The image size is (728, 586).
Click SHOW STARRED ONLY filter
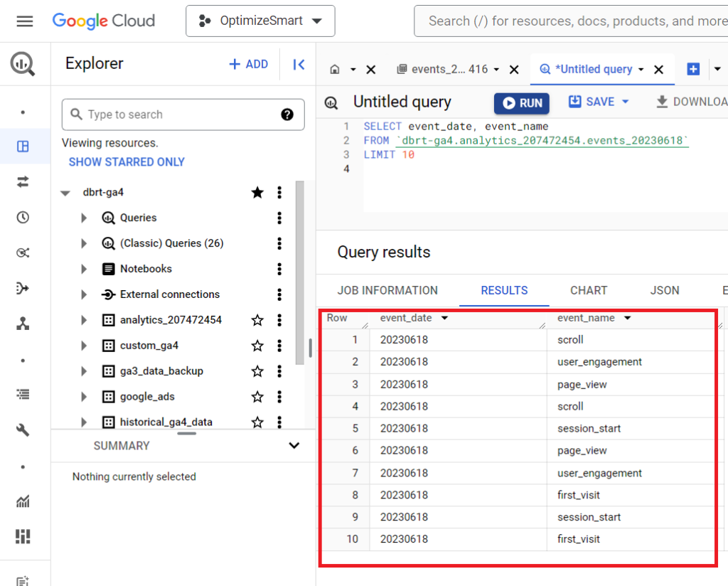click(x=127, y=162)
